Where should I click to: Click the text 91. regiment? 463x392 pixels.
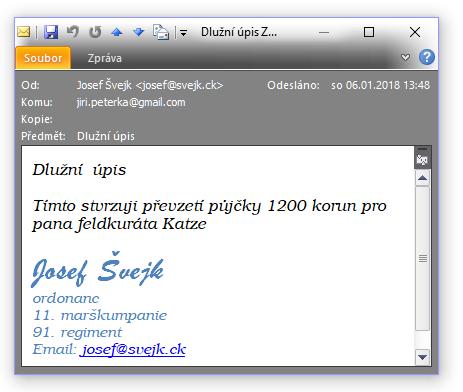[77, 332]
